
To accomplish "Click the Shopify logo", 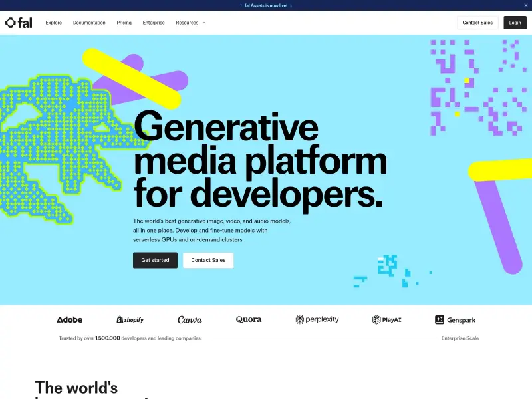I will (130, 320).
